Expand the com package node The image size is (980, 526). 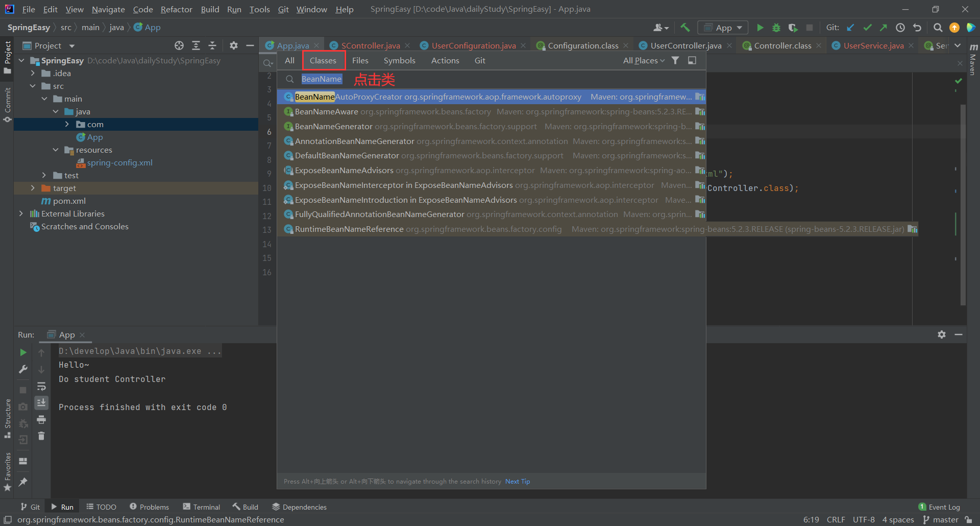click(x=67, y=124)
